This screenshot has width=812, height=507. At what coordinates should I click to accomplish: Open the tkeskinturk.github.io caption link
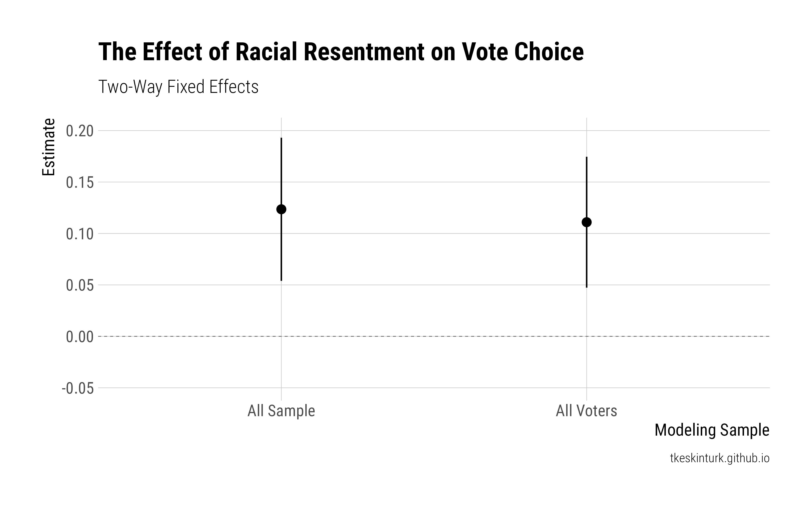click(719, 458)
